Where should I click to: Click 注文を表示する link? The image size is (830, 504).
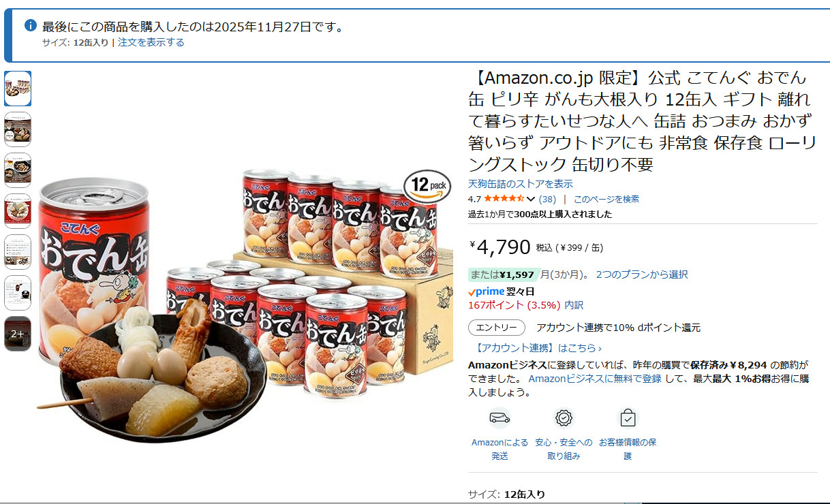[x=151, y=42]
